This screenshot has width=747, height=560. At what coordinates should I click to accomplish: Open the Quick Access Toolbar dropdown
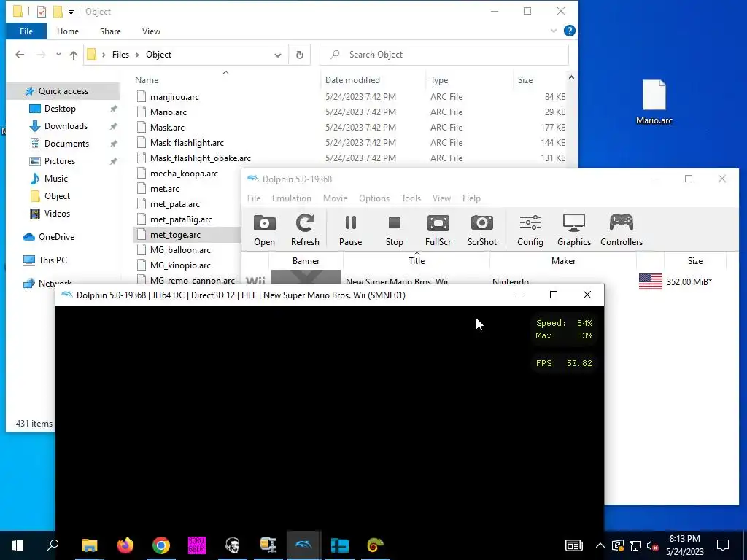(x=71, y=12)
